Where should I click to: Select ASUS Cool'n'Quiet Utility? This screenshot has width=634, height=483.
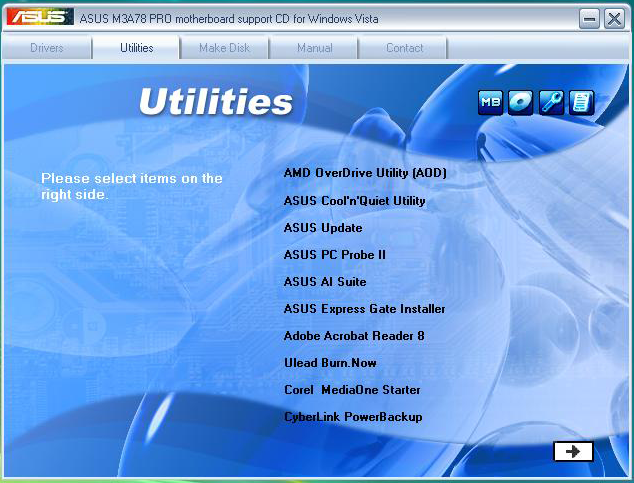click(354, 201)
